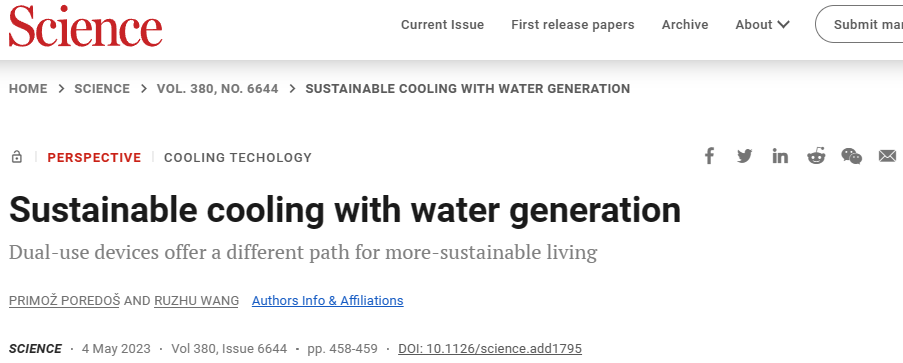Open Current Issue menu item
The image size is (903, 363).
point(442,25)
